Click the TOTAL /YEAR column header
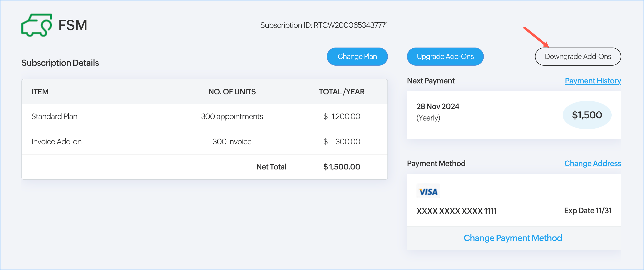The image size is (644, 270). click(x=341, y=92)
